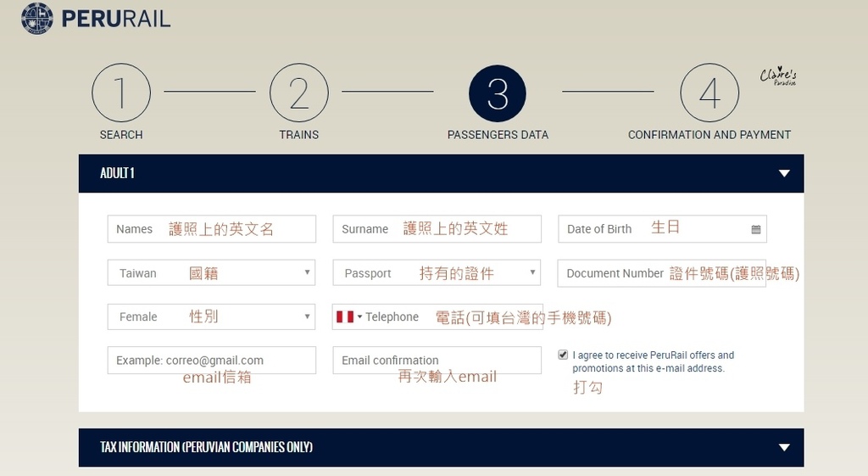The image size is (868, 476).
Task: Open the Taiwan nationality dropdown
Action: [211, 273]
